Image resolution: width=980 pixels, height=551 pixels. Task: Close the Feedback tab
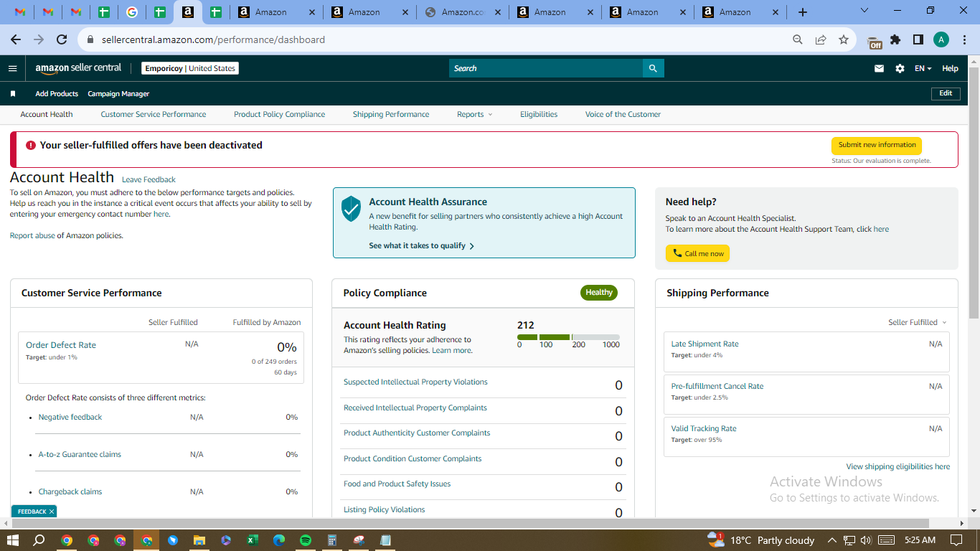pyautogui.click(x=52, y=512)
